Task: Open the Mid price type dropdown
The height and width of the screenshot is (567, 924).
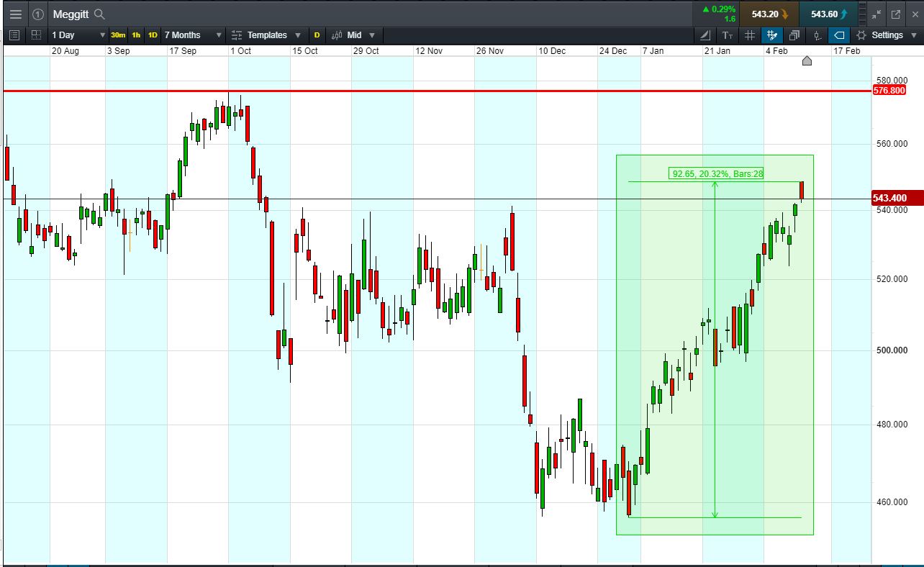Action: click(x=355, y=35)
